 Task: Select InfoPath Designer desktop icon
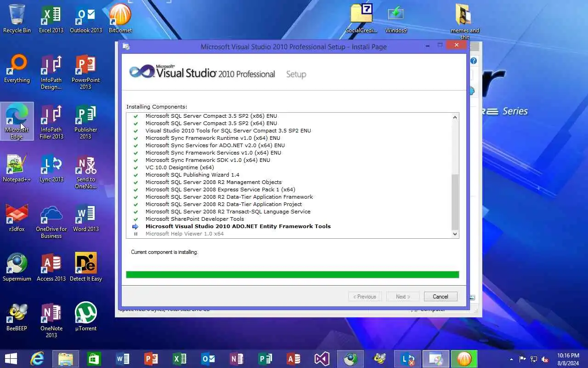click(51, 72)
